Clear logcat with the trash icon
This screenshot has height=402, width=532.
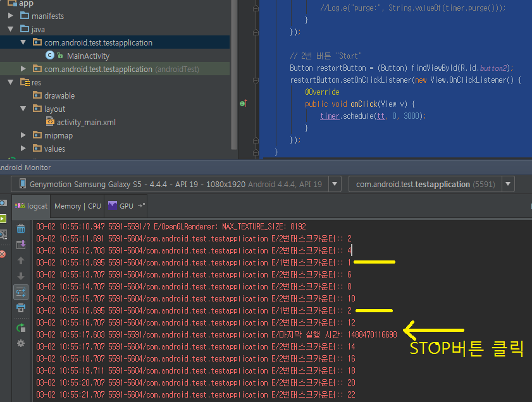pyautogui.click(x=21, y=229)
